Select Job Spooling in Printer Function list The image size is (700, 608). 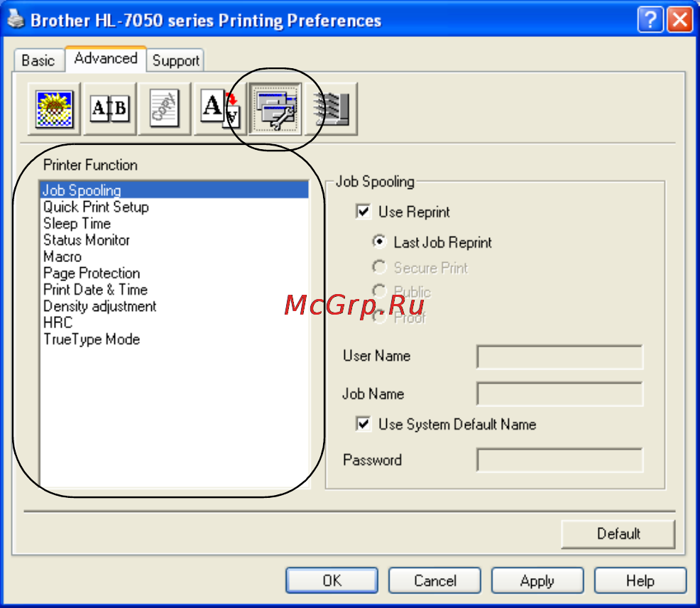174,190
